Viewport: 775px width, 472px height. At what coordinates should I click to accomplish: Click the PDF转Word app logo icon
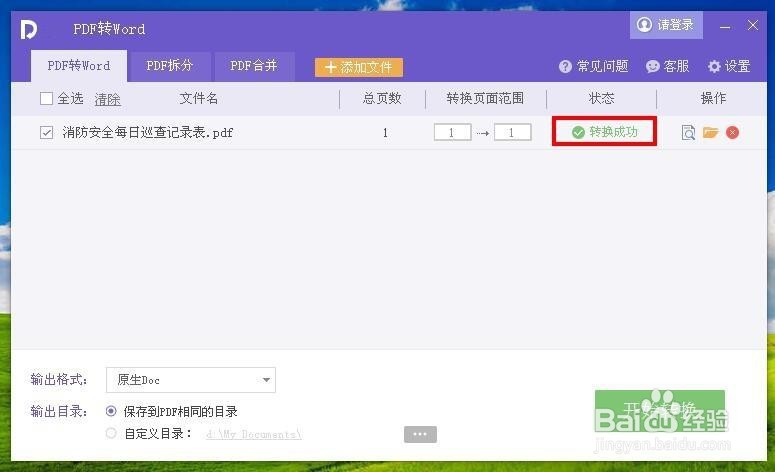coord(29,29)
